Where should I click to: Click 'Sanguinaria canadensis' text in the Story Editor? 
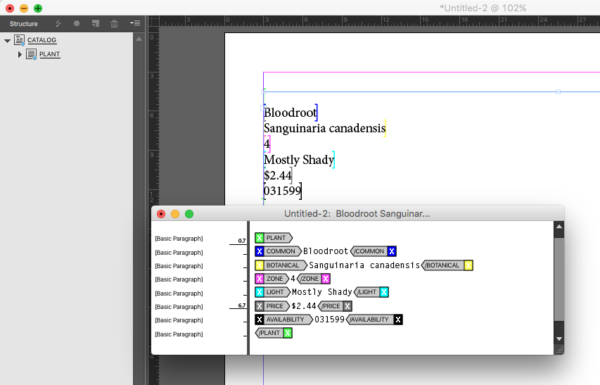364,265
